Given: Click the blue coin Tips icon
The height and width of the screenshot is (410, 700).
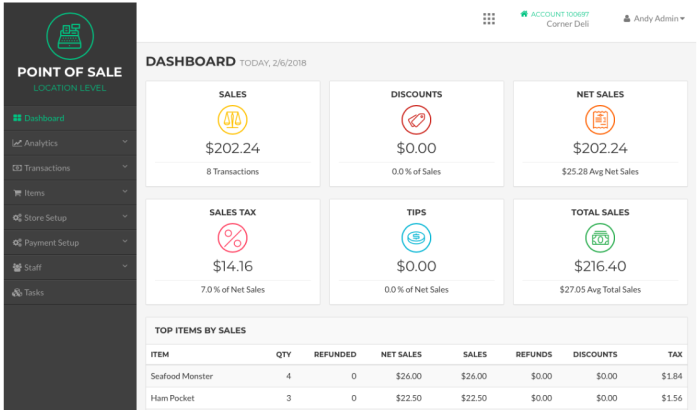Looking at the screenshot, I should (x=416, y=238).
